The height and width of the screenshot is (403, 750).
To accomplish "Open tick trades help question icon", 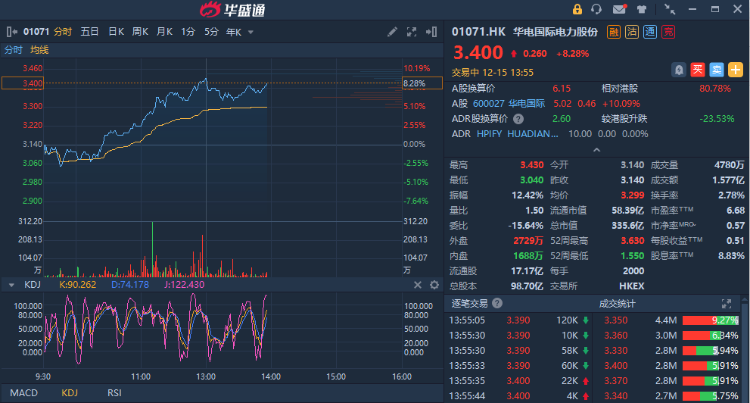I will [x=497, y=303].
